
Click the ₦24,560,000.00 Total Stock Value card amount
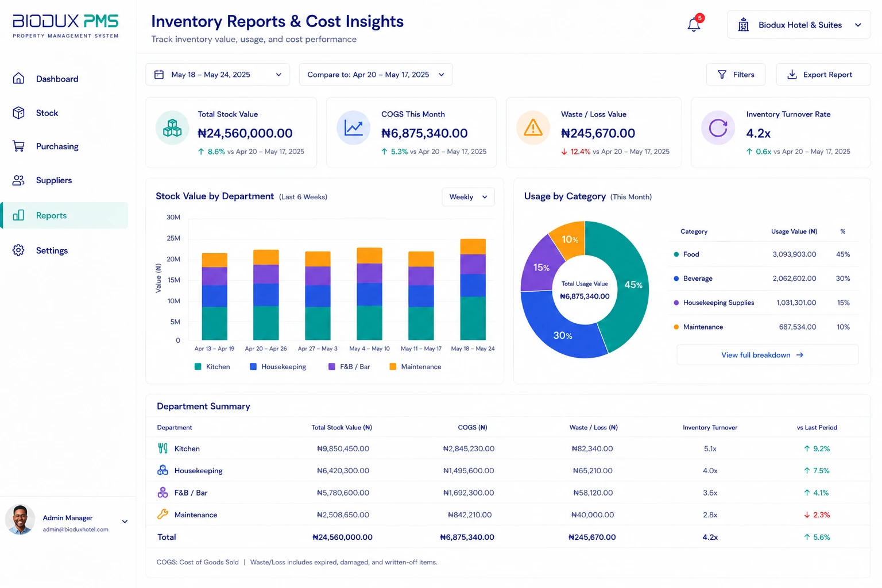click(x=245, y=133)
